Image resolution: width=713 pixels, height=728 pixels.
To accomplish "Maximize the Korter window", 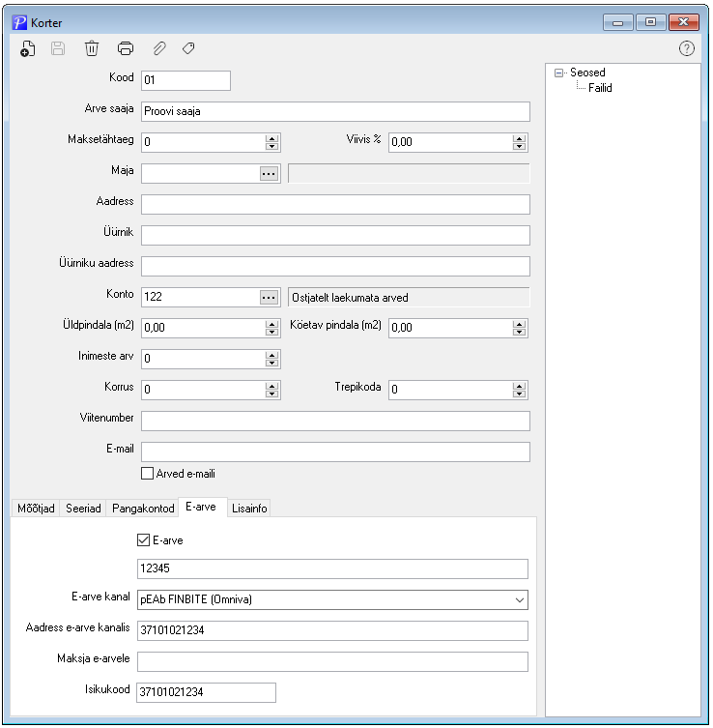I will tap(650, 22).
